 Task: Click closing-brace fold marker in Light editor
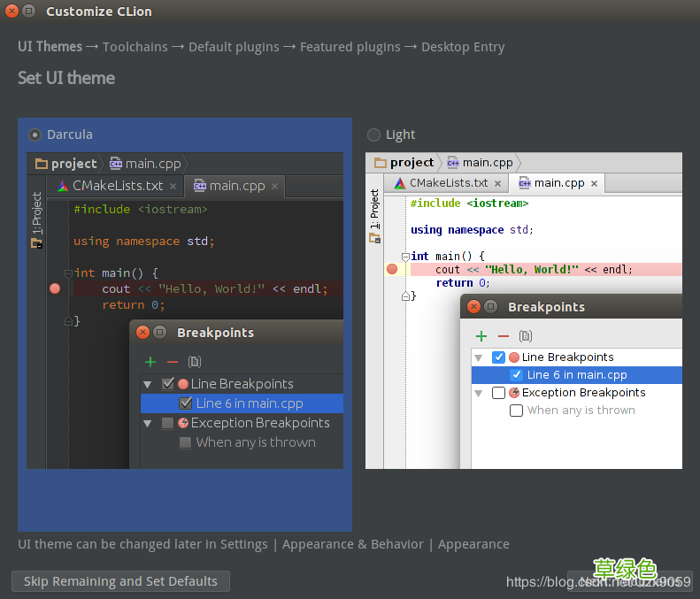[x=405, y=296]
